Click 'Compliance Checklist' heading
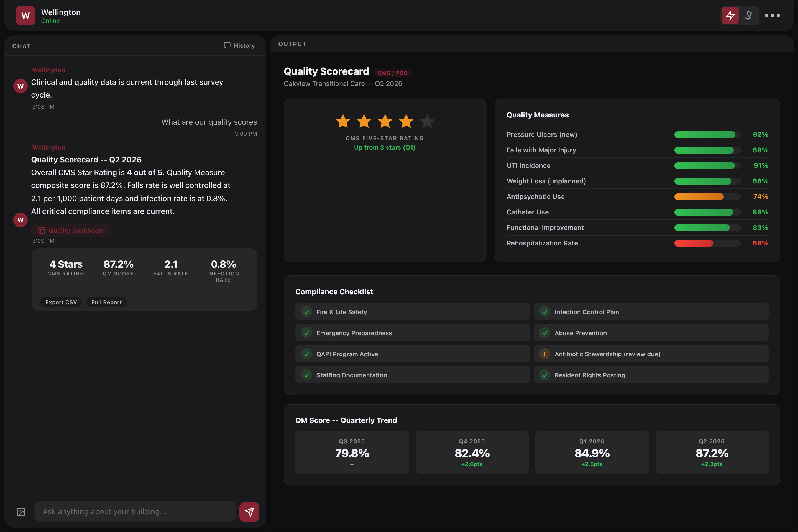Screen dimensions: 798x532 [334, 292]
